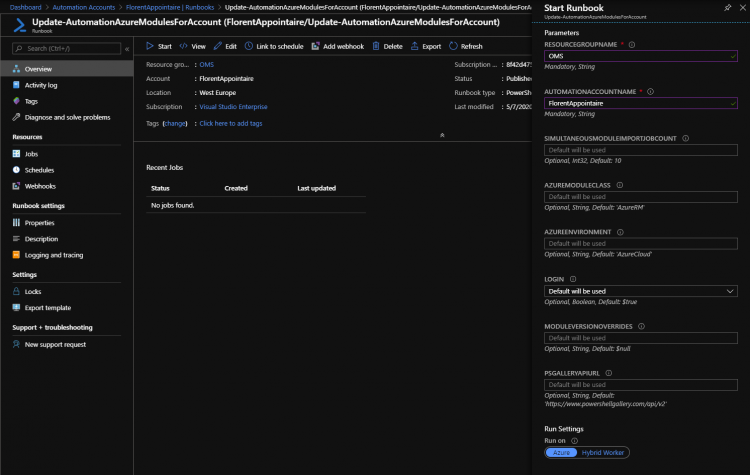Click the sidebar search box
This screenshot has width=750, height=475.
(x=66, y=48)
